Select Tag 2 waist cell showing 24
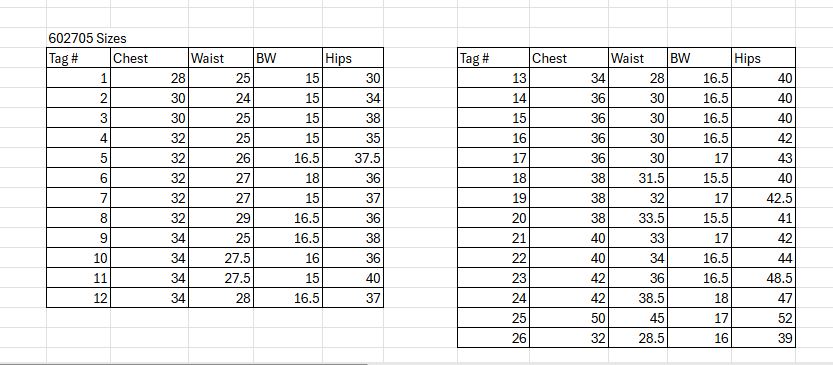The width and height of the screenshot is (833, 365). point(220,98)
